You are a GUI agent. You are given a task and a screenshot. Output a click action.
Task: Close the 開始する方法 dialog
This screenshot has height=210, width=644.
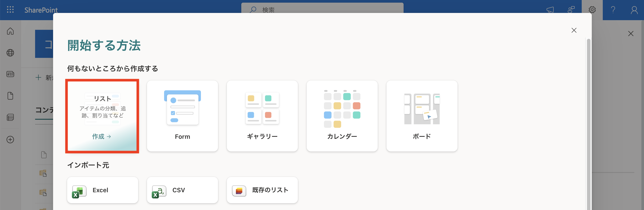[x=574, y=30]
